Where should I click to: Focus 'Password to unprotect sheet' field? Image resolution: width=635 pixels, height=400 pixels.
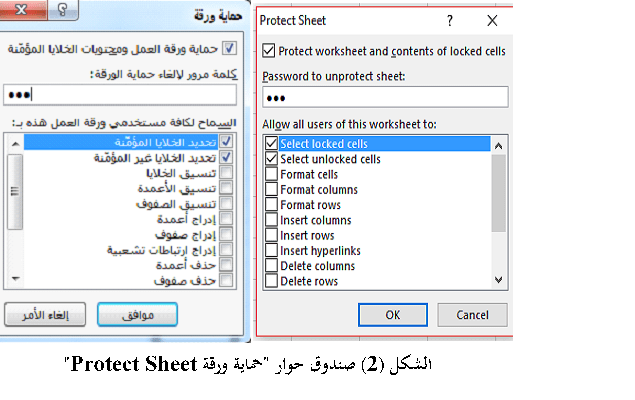[385, 97]
